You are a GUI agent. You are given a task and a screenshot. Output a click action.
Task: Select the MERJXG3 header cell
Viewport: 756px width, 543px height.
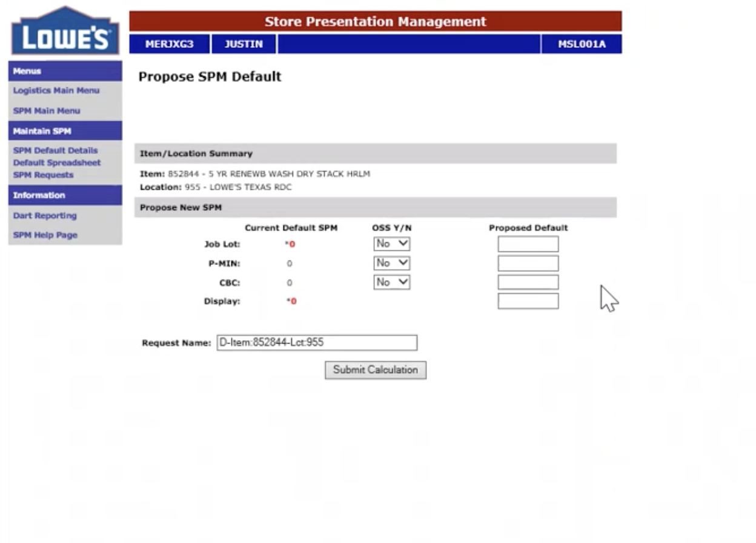[171, 44]
